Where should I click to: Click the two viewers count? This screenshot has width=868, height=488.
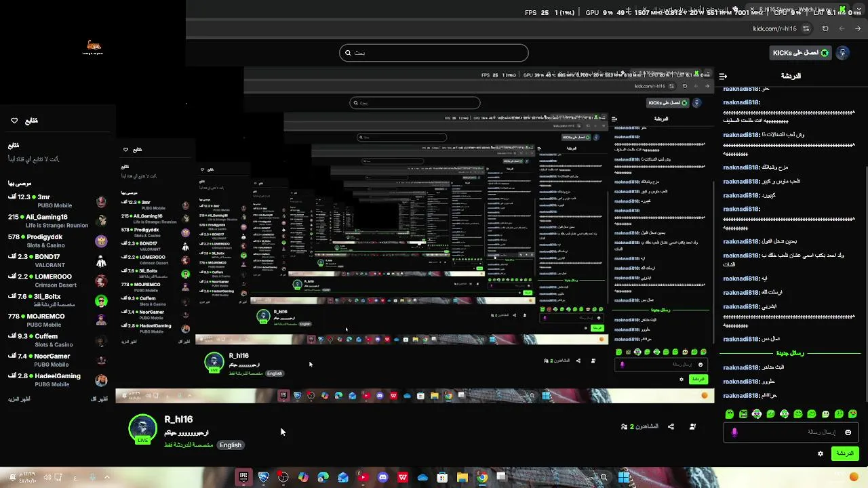coord(640,426)
